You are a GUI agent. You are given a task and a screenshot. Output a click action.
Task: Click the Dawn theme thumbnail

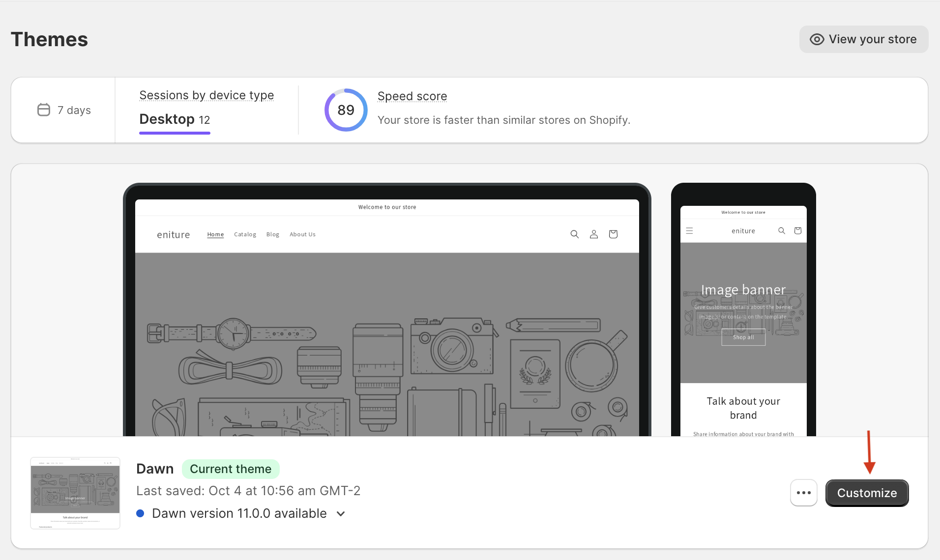point(75,493)
